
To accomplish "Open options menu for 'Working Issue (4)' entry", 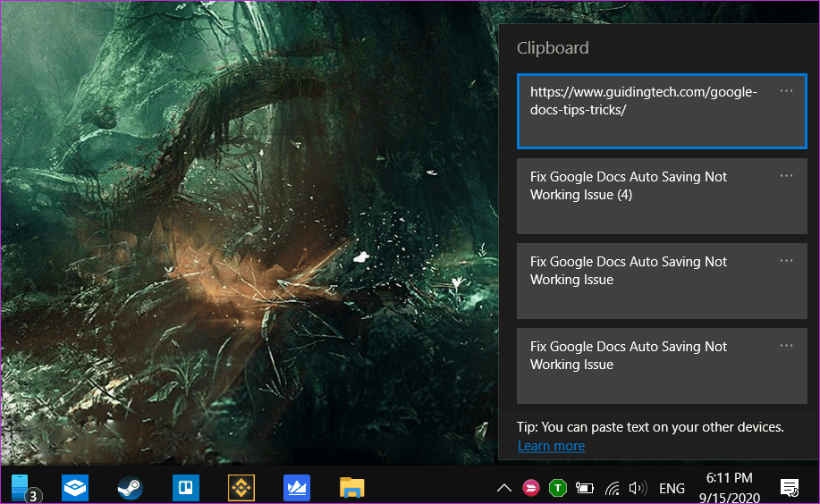I will [x=786, y=176].
